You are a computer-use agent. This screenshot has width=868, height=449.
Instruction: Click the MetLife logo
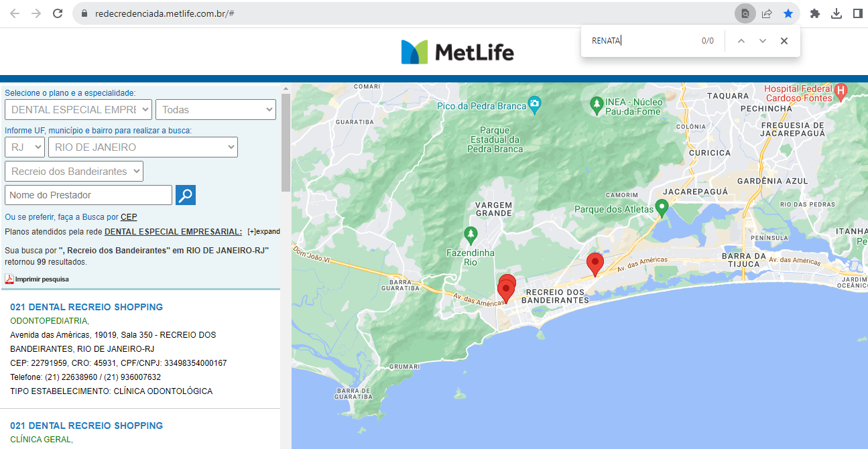pos(458,52)
